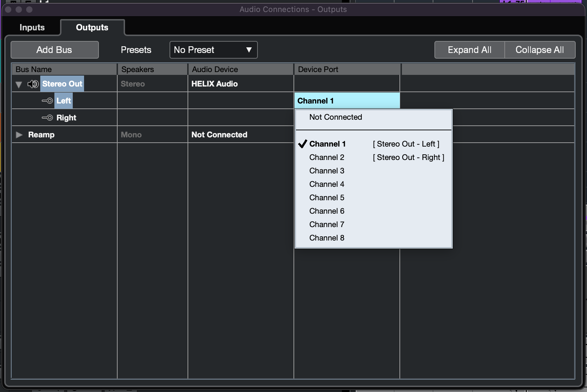Select the checked Channel 1 entry
The width and height of the screenshot is (587, 392).
pyautogui.click(x=327, y=144)
